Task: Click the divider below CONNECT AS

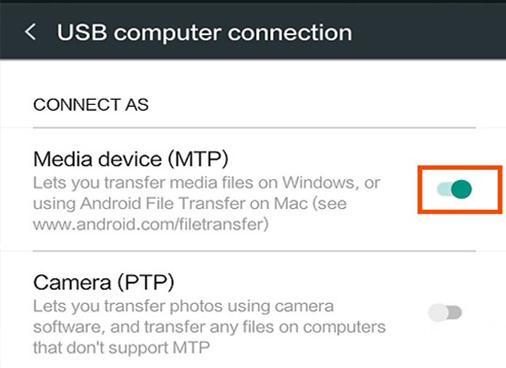Action: (x=254, y=127)
